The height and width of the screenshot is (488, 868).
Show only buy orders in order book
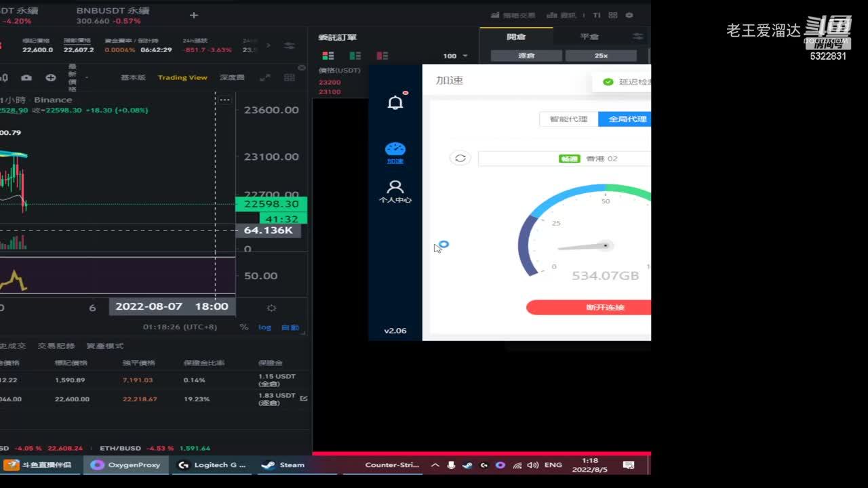pos(355,56)
